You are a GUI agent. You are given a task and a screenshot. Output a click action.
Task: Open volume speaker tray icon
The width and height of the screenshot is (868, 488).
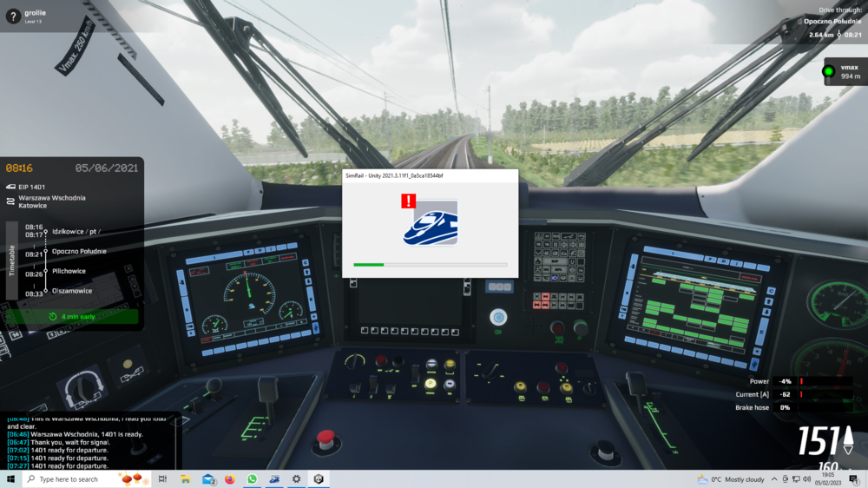[x=806, y=479]
